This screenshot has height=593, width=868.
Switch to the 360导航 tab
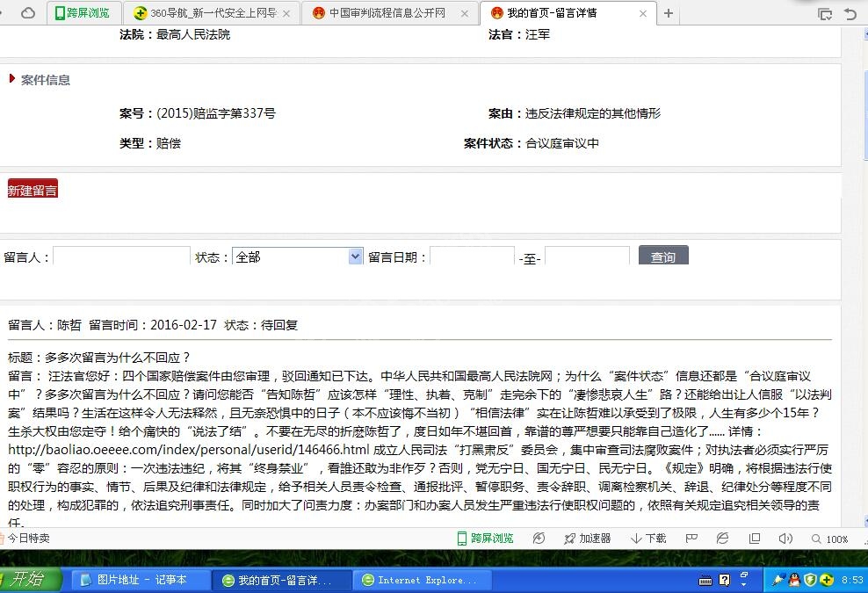coord(210,12)
